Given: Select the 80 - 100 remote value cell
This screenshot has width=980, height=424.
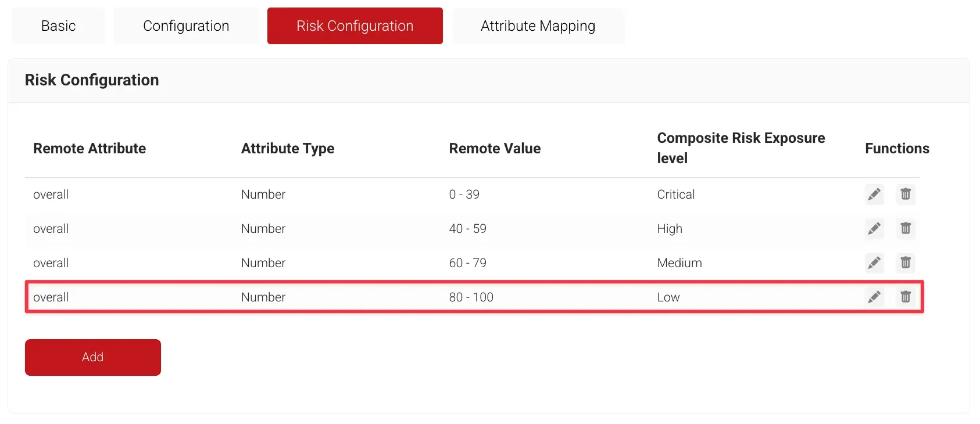Looking at the screenshot, I should 471,297.
